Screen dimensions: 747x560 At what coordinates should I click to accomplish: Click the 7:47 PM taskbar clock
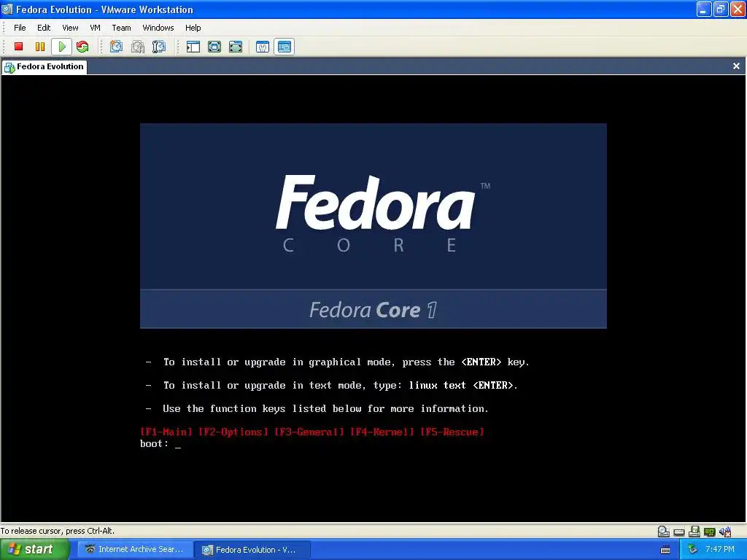(x=720, y=550)
